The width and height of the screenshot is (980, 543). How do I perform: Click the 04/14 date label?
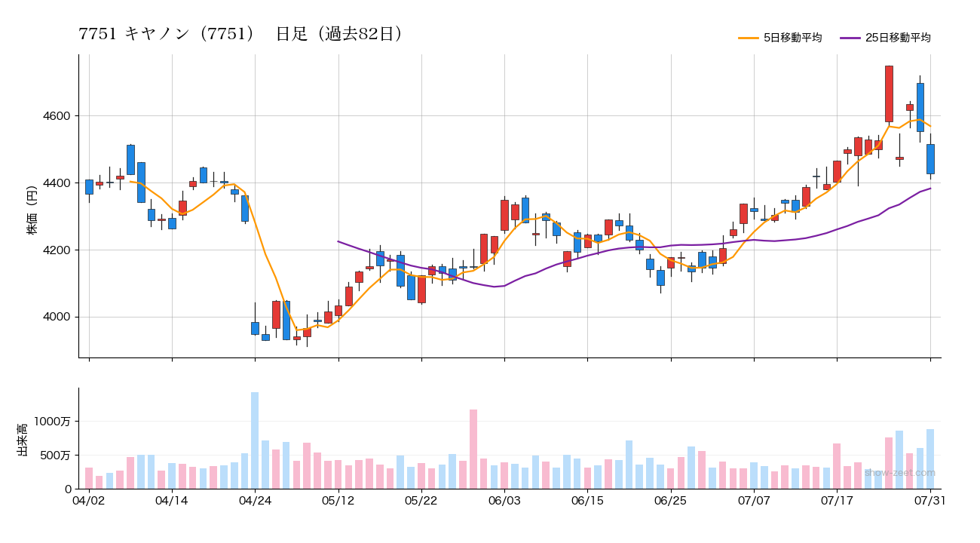(x=172, y=500)
